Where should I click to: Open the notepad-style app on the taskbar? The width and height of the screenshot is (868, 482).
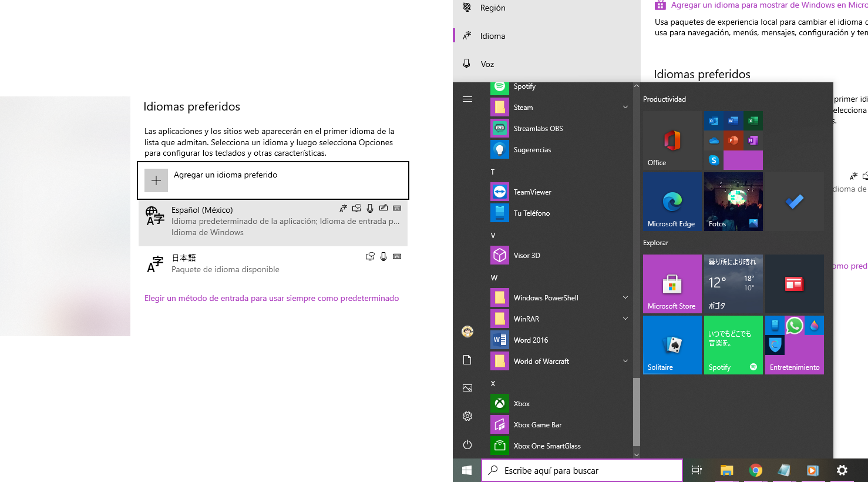(784, 470)
